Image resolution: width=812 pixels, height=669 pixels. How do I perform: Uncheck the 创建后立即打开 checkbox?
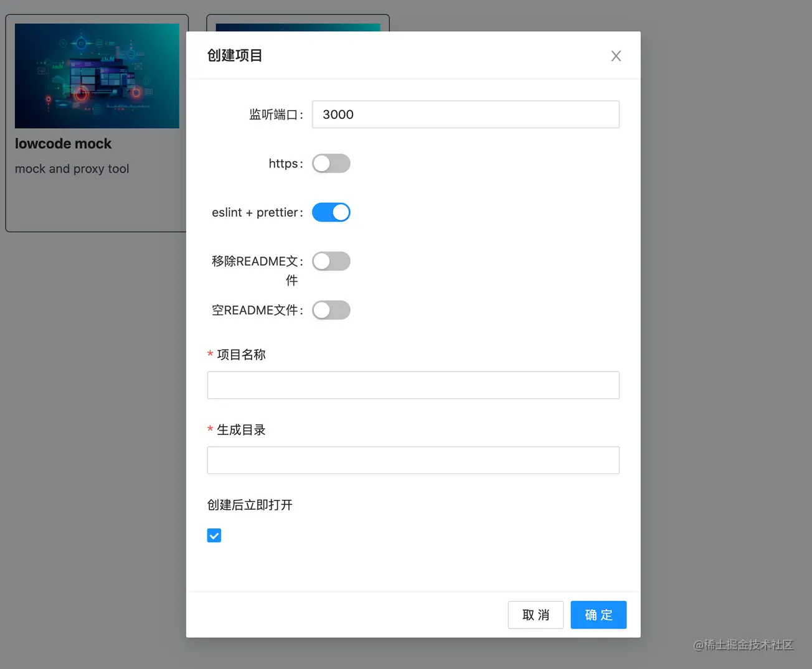pyautogui.click(x=214, y=536)
